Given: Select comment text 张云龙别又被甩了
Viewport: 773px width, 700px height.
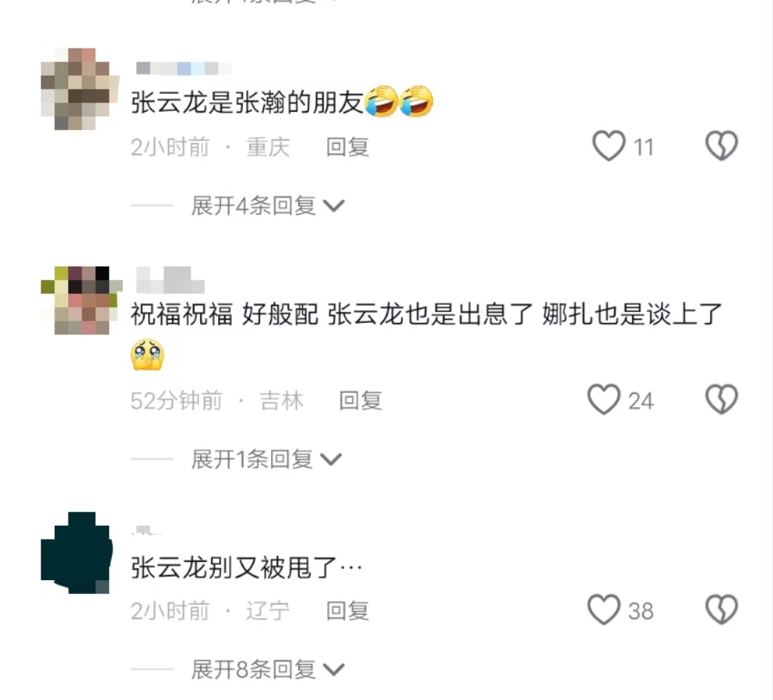Looking at the screenshot, I should (233, 567).
